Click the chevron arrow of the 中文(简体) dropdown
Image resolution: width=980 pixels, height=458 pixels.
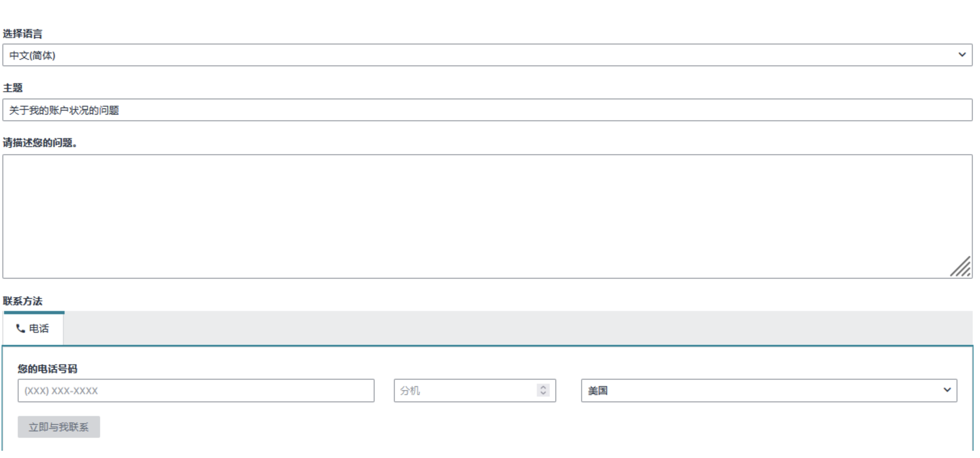(962, 55)
